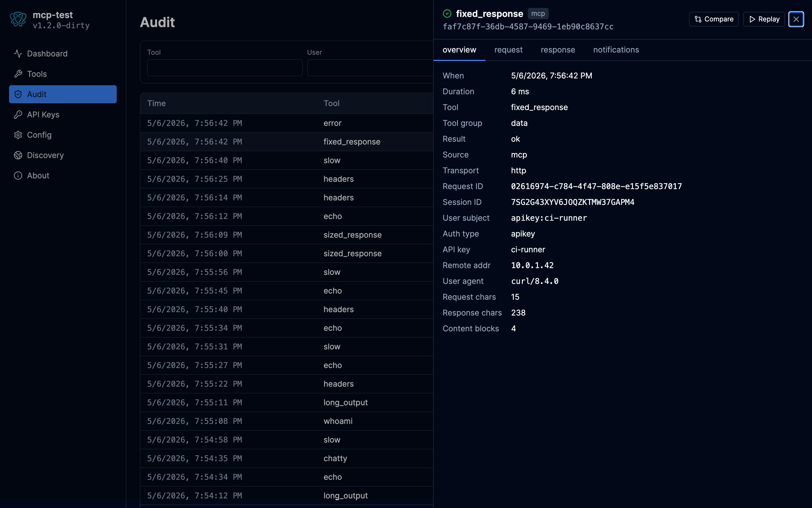812x508 pixels.
Task: Click the Dashboard activity icon
Action: [18, 54]
